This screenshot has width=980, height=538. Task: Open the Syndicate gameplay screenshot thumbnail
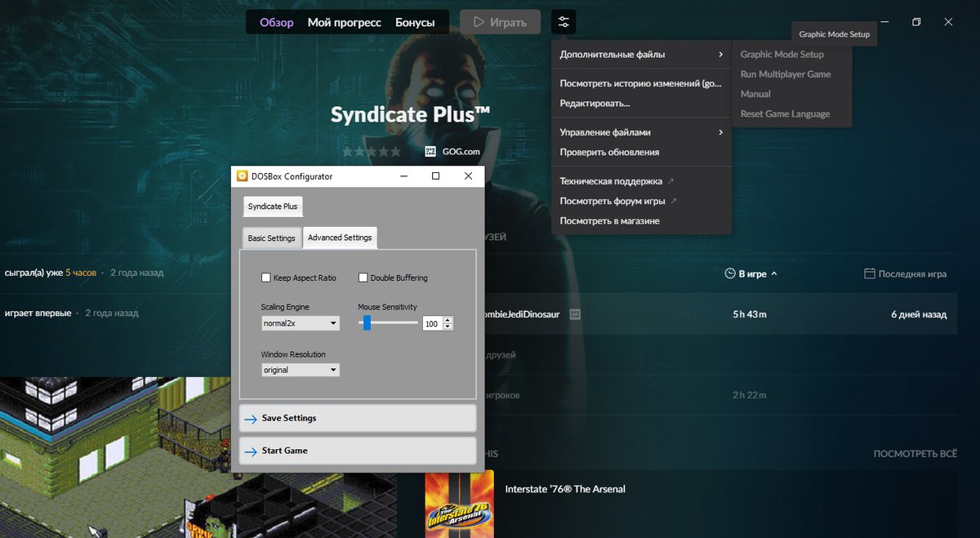pyautogui.click(x=198, y=457)
